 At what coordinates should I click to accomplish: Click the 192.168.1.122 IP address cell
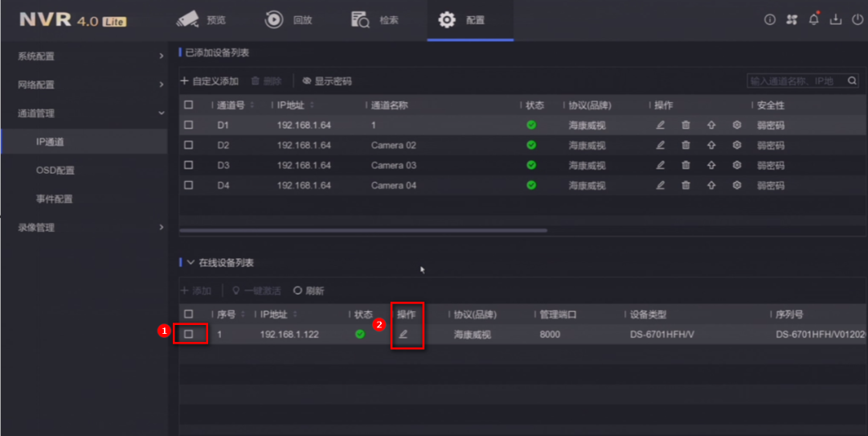click(x=289, y=335)
